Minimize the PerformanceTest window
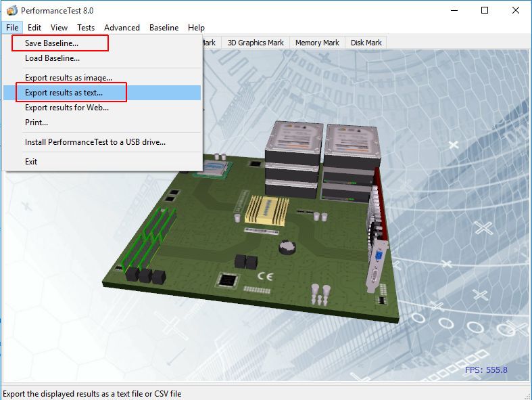 pyautogui.click(x=454, y=11)
